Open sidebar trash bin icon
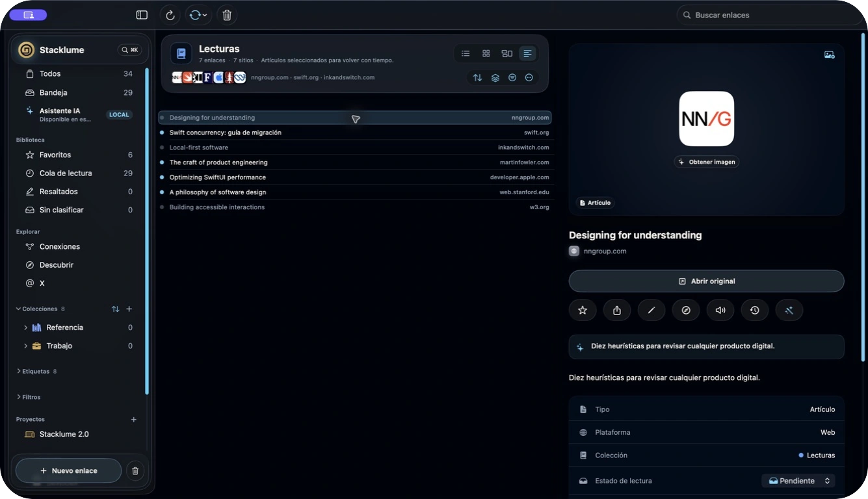The height and width of the screenshot is (499, 868). (x=135, y=471)
